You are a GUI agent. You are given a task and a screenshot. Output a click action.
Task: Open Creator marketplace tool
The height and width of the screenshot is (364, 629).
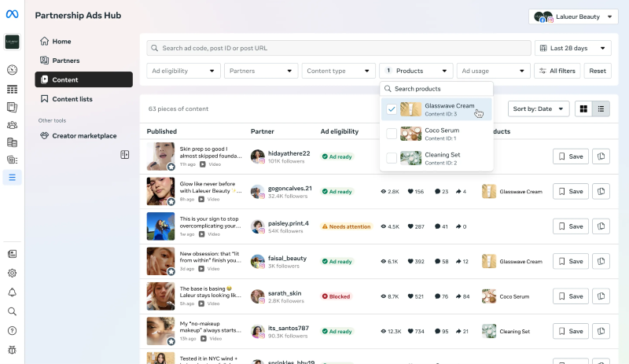click(x=83, y=136)
